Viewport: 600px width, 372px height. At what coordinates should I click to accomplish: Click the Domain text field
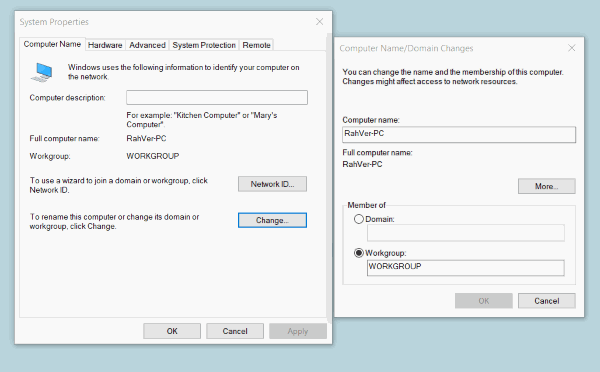click(x=466, y=233)
